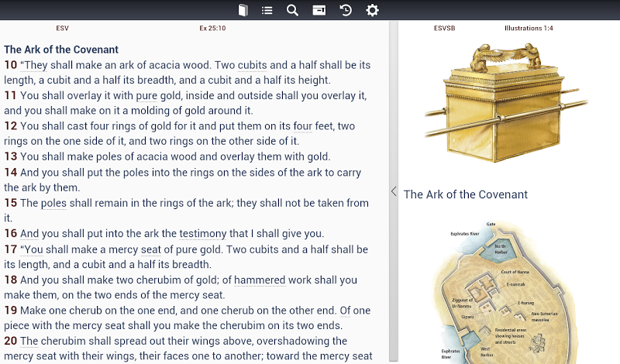Tap verse number 10

[x=11, y=65]
